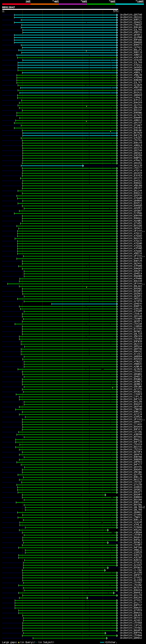This screenshot has height=644, width=146.
Task: Click the UniRef100_A9NVI3 entry
Action: coord(131,55)
